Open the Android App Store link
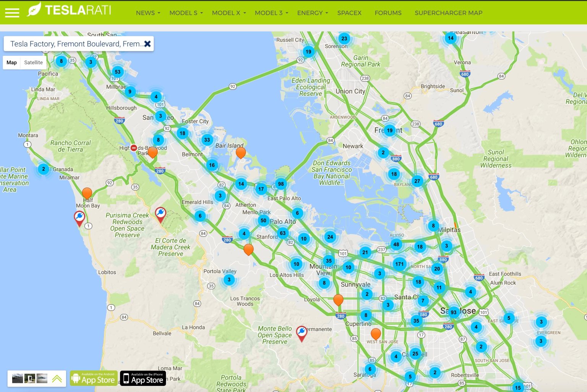Image resolution: width=587 pixels, height=392 pixels. point(94,378)
